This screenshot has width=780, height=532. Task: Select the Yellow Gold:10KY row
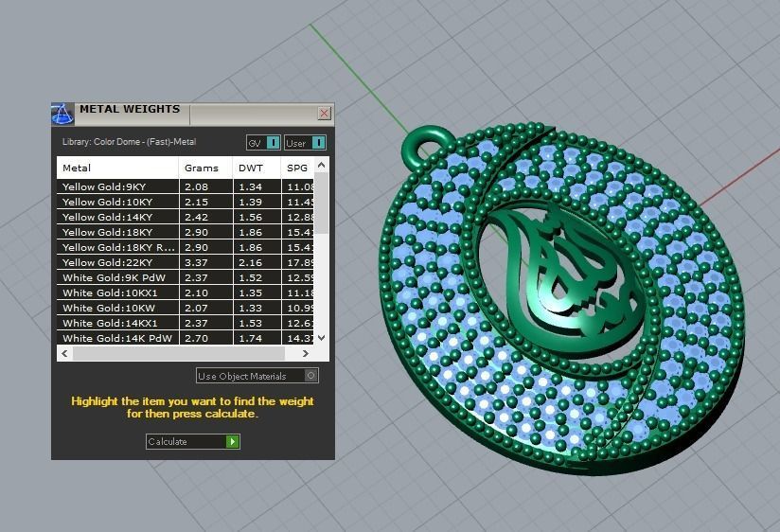(x=186, y=202)
